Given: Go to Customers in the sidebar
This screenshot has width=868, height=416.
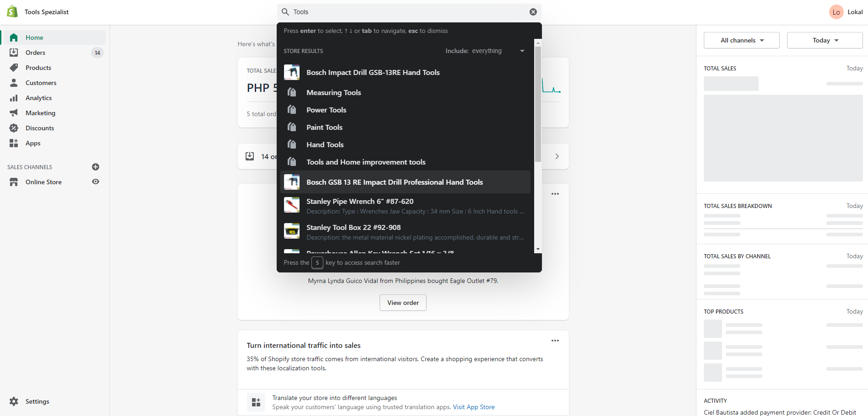Looking at the screenshot, I should [x=41, y=83].
